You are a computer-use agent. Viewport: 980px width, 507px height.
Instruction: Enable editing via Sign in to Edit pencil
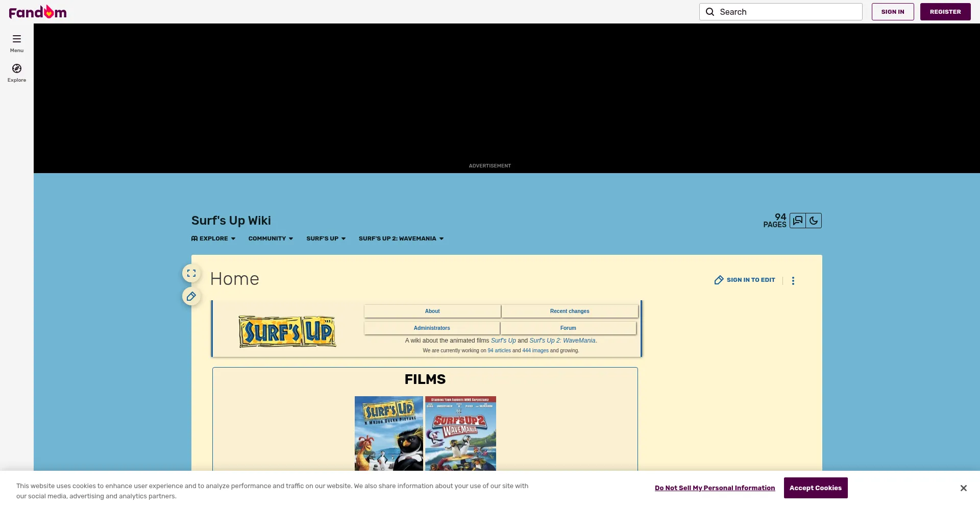(744, 280)
